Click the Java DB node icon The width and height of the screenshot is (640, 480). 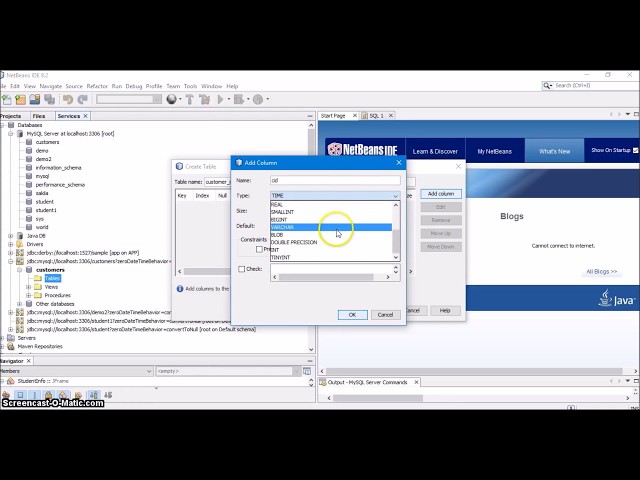coord(20,236)
